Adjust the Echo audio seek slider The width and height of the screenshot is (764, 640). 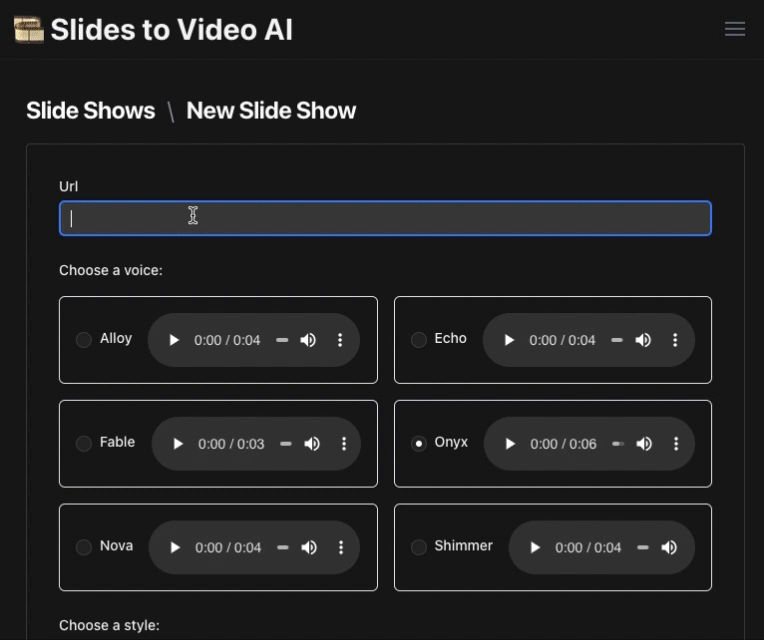point(617,340)
